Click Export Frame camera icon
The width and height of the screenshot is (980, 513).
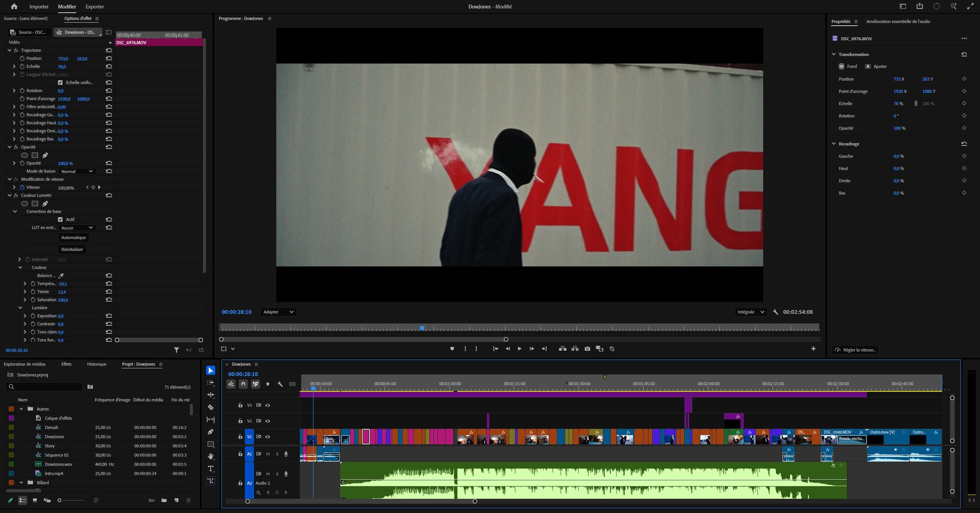(x=587, y=349)
